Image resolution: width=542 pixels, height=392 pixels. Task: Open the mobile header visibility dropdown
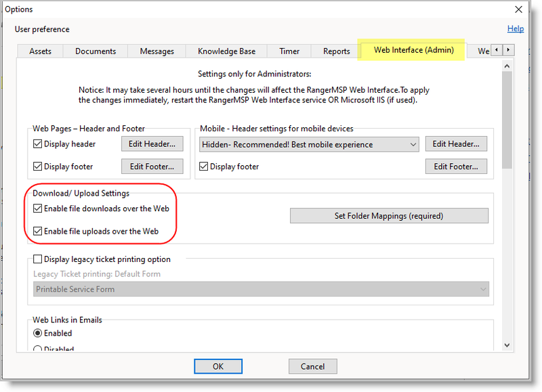pyautogui.click(x=411, y=144)
